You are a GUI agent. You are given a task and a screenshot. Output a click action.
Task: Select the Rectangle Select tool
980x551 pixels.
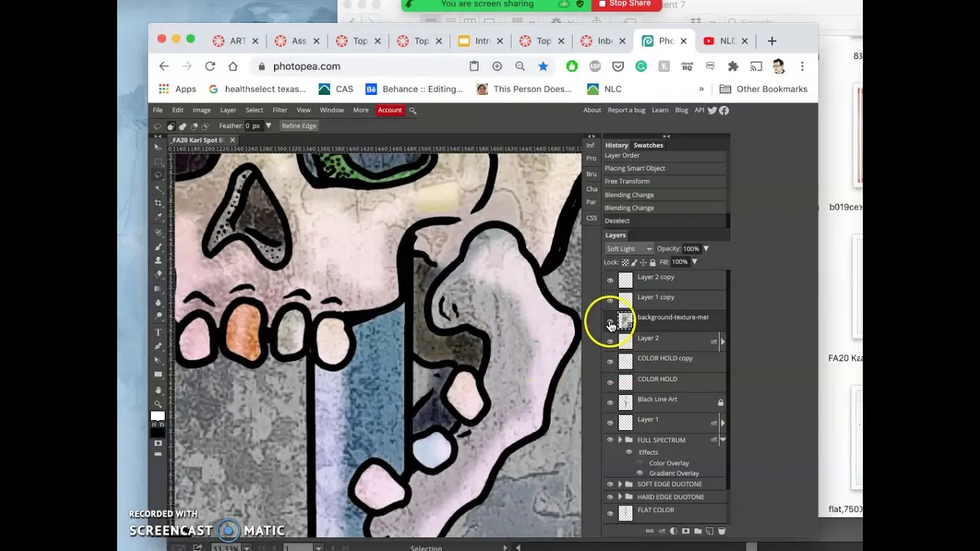158,160
